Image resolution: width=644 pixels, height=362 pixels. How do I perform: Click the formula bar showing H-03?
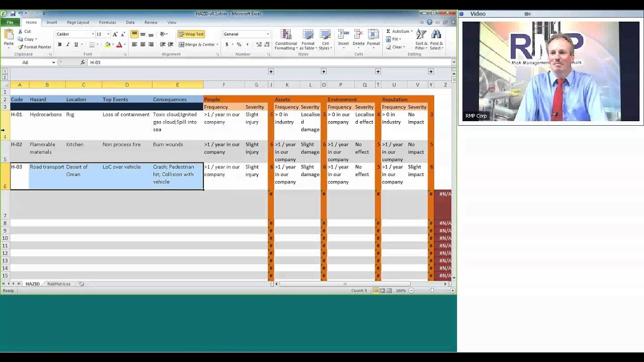coord(269,62)
